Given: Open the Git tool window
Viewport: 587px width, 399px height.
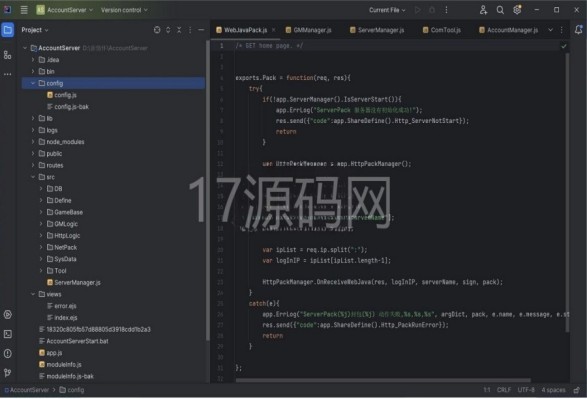Looking at the screenshot, I should tap(7, 372).
